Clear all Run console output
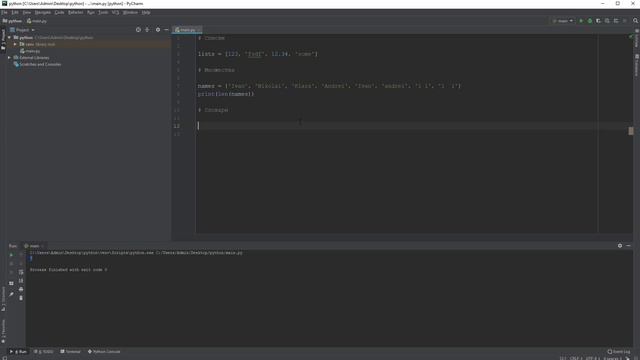The width and height of the screenshot is (640, 360). click(21, 298)
